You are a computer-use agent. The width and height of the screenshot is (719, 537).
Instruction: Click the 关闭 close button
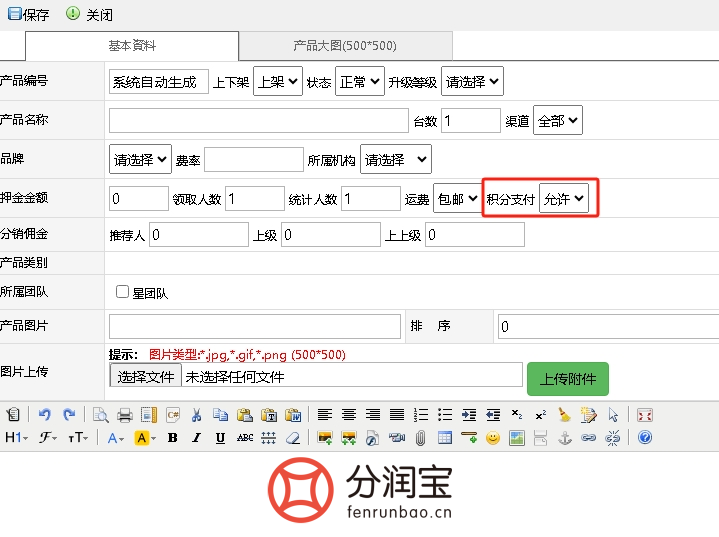tap(89, 15)
